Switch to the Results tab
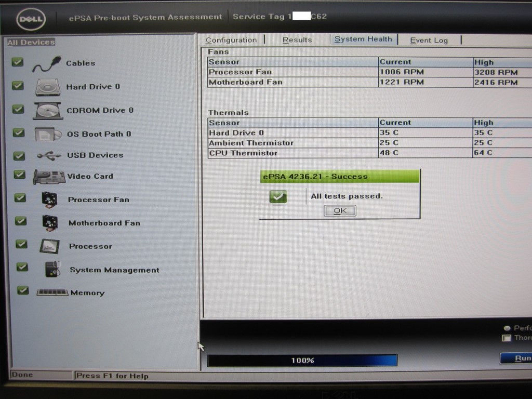This screenshot has height=399, width=532. point(297,40)
